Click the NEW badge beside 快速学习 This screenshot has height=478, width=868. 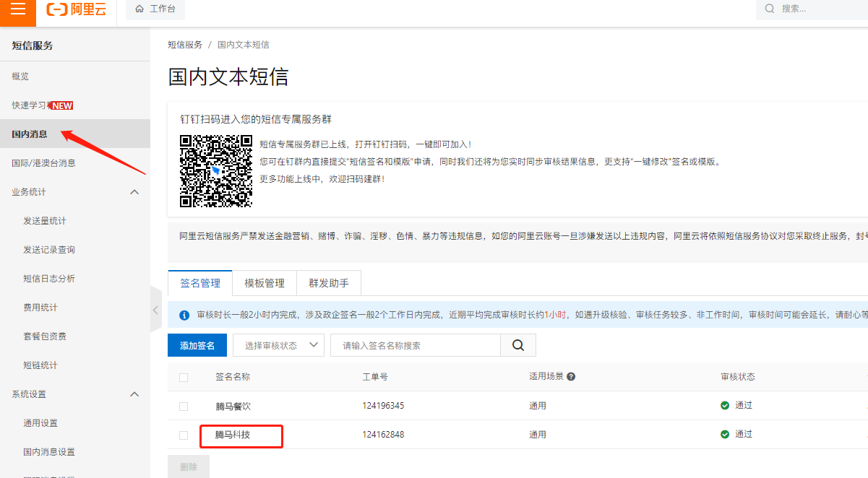[62, 105]
